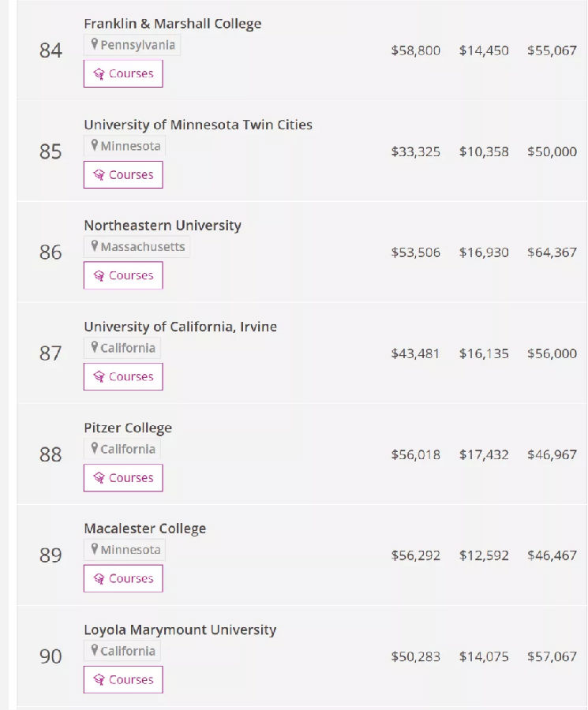Click the map pin icon beside Massachusetts
This screenshot has height=710, width=588.
coord(95,247)
